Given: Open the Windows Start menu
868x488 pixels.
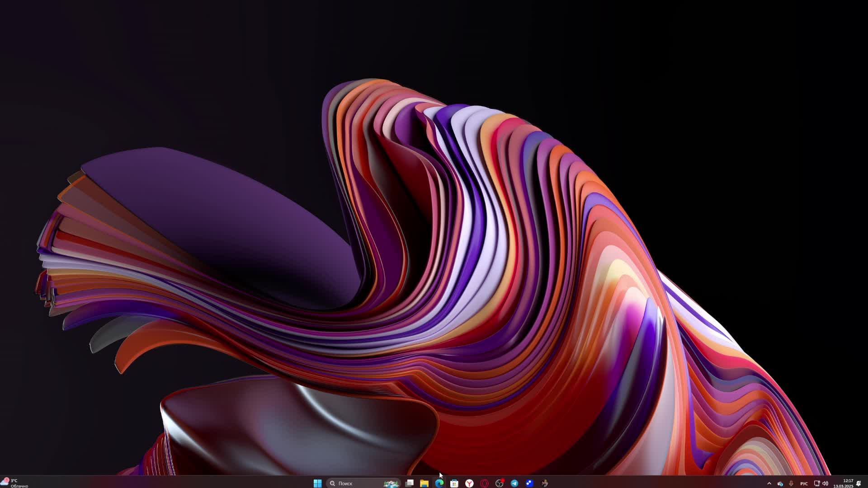Looking at the screenshot, I should (x=317, y=483).
